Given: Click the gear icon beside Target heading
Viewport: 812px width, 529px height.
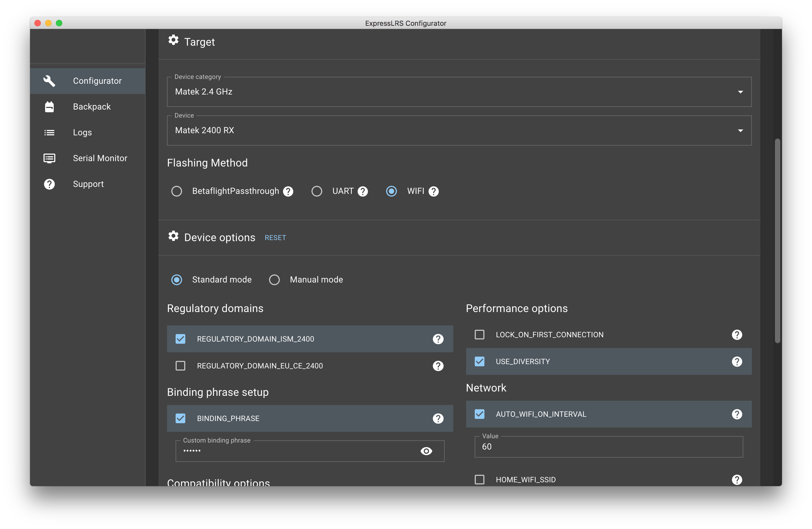Looking at the screenshot, I should click(x=174, y=40).
